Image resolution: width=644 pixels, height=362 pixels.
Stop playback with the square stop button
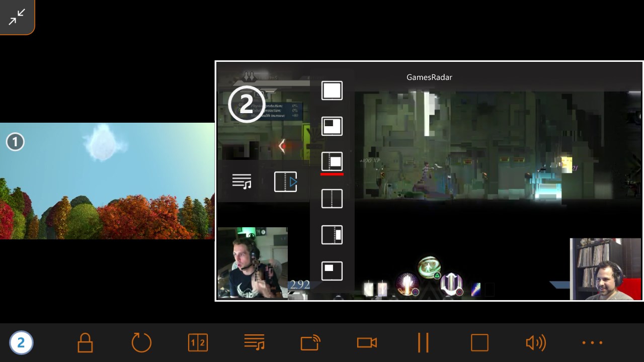point(479,343)
